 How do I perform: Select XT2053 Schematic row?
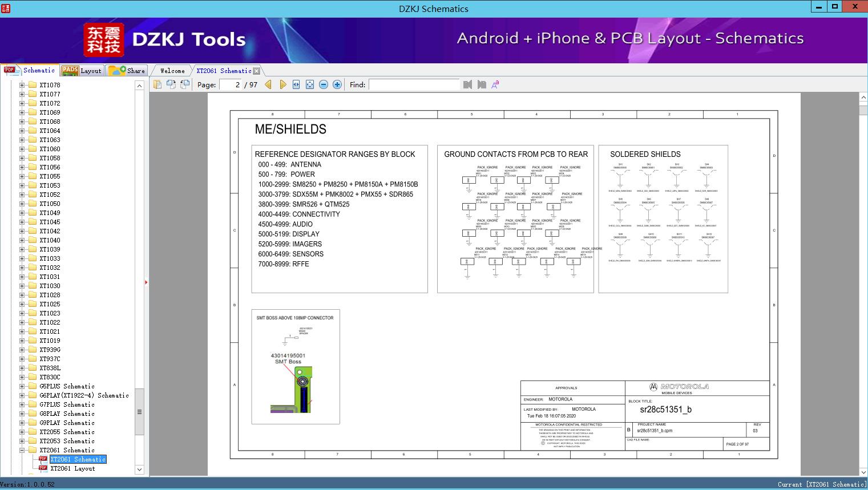tap(67, 441)
